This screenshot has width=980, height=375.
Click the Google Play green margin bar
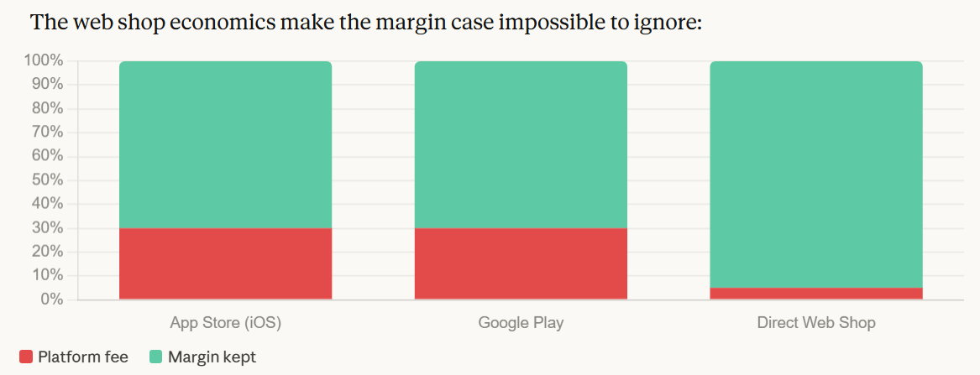[521, 144]
